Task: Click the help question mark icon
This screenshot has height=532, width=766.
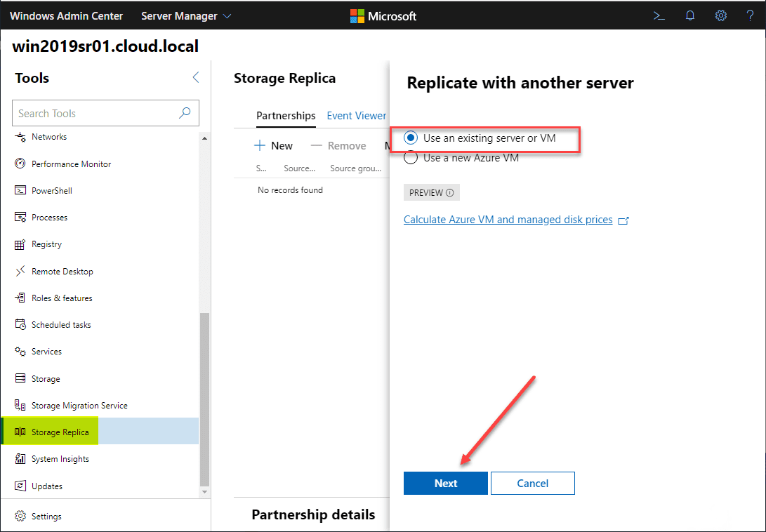Action: pyautogui.click(x=750, y=15)
